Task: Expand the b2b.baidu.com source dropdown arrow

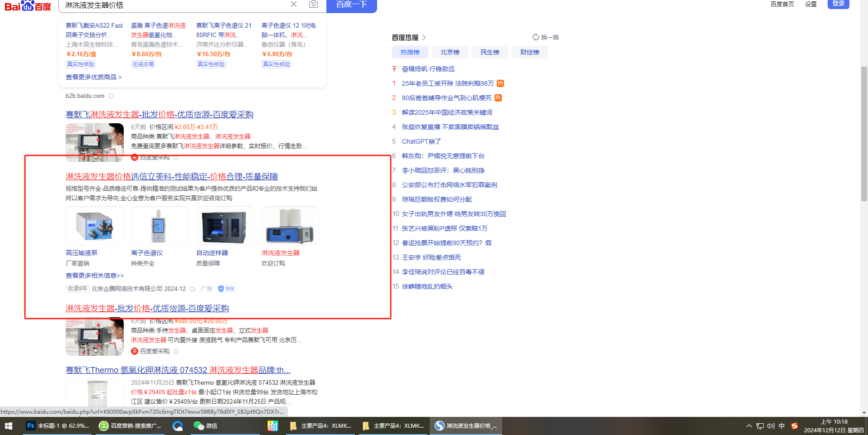Action: tap(111, 96)
